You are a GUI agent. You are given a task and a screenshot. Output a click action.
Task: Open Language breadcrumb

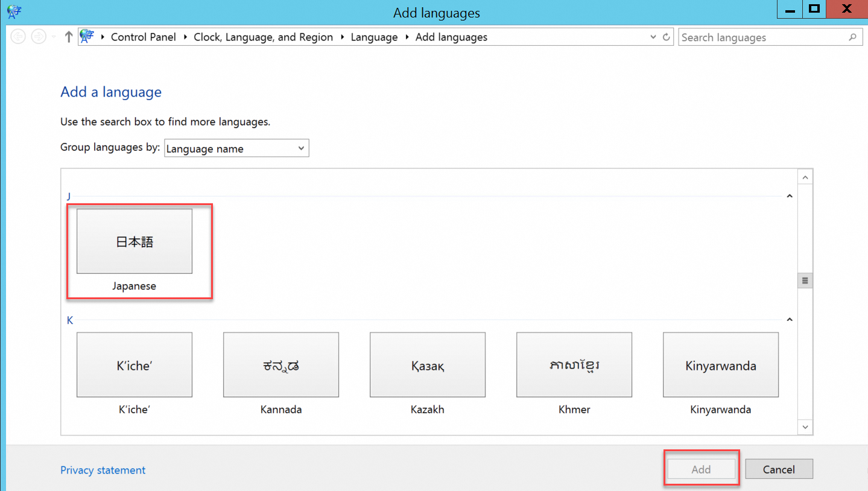click(374, 37)
